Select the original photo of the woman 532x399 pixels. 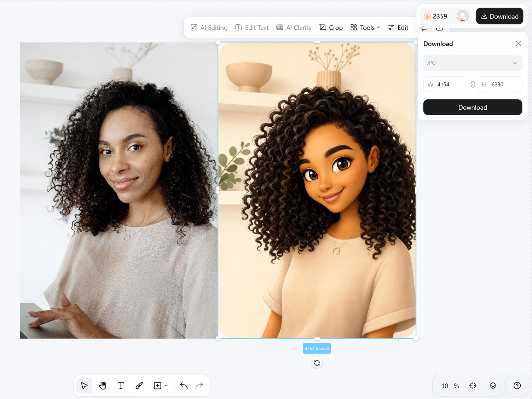118,191
